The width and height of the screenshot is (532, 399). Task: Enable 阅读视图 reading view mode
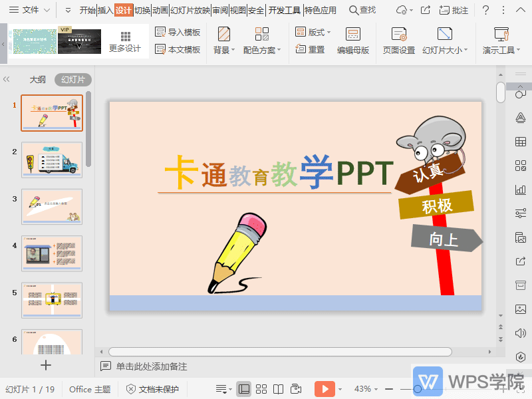coord(277,389)
